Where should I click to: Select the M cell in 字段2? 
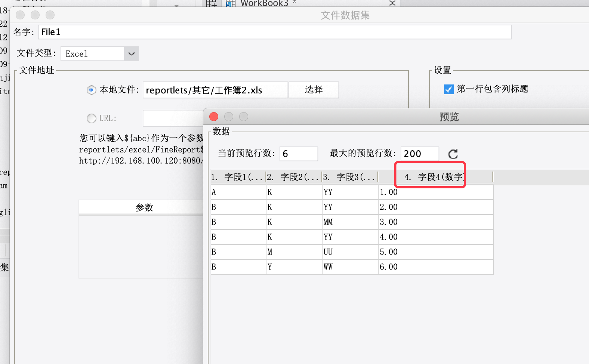tap(294, 252)
